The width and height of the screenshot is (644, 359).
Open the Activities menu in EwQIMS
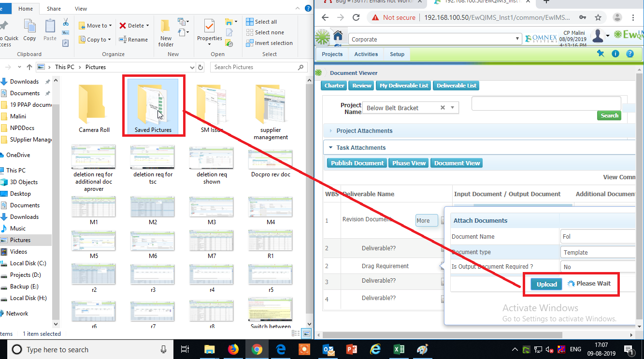coord(366,54)
